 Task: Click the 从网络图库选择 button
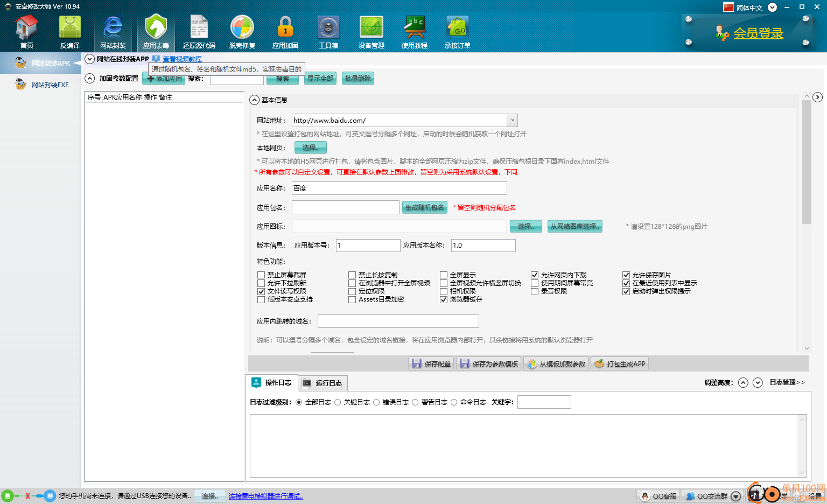point(575,226)
